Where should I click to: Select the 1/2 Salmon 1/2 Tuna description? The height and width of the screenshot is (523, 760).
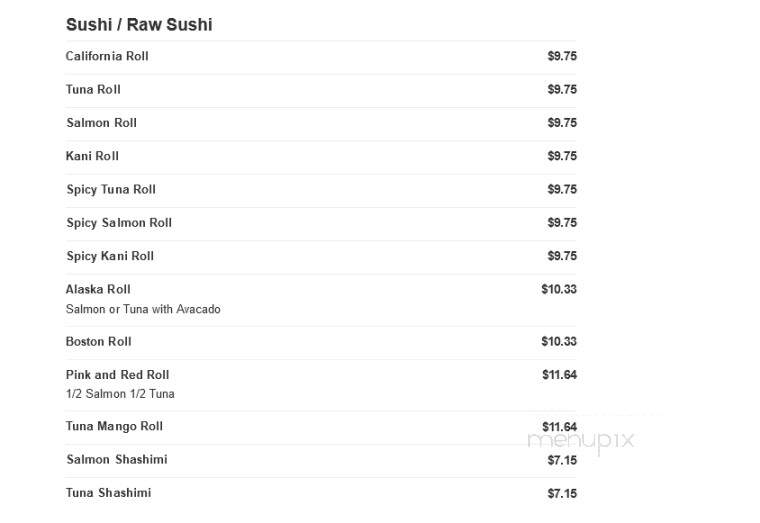click(120, 394)
